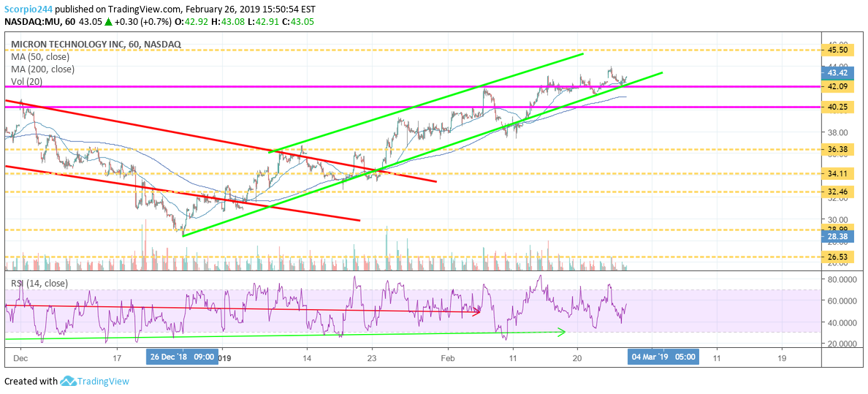This screenshot has height=394, width=868.
Task: Click the 26 Dec '18 09:00 date marker
Action: [182, 357]
